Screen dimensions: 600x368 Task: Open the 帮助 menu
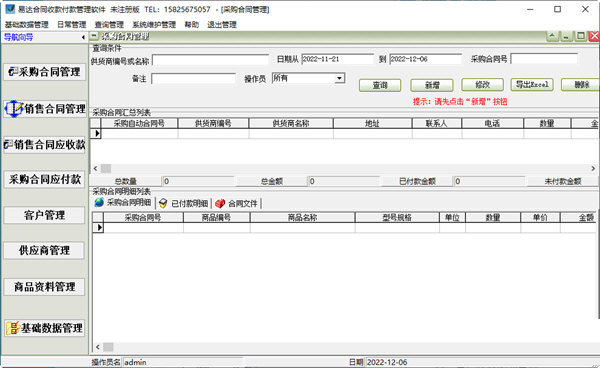coord(192,24)
